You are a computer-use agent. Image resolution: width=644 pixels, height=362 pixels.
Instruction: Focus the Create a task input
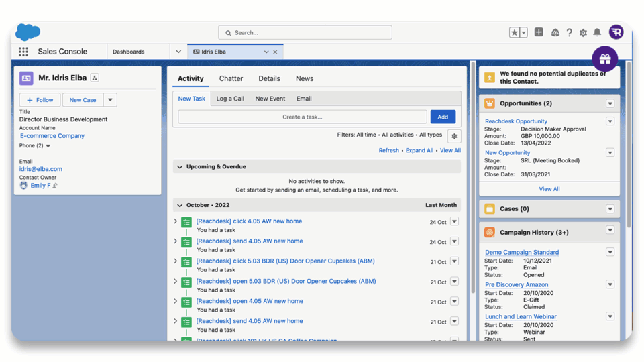(303, 117)
